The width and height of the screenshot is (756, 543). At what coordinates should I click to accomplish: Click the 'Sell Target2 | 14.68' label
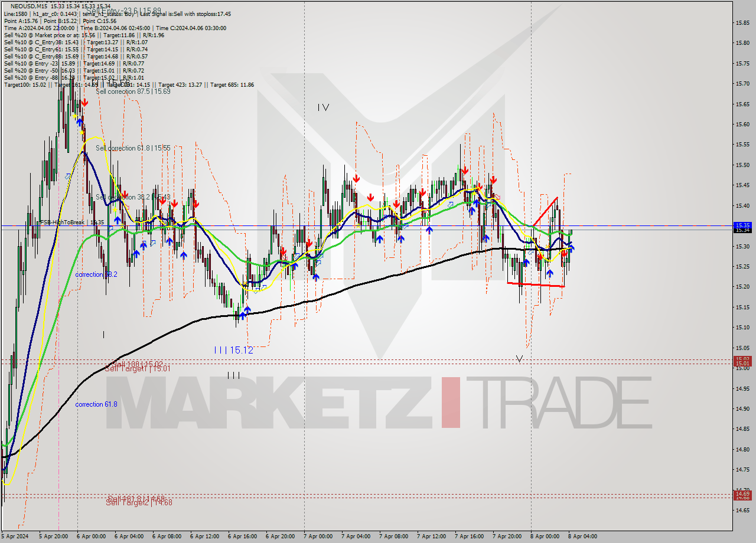pos(139,502)
